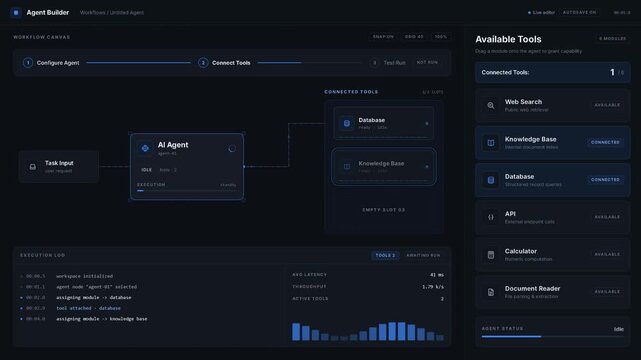Toggle AUTOSAVE ON in header

579,13
